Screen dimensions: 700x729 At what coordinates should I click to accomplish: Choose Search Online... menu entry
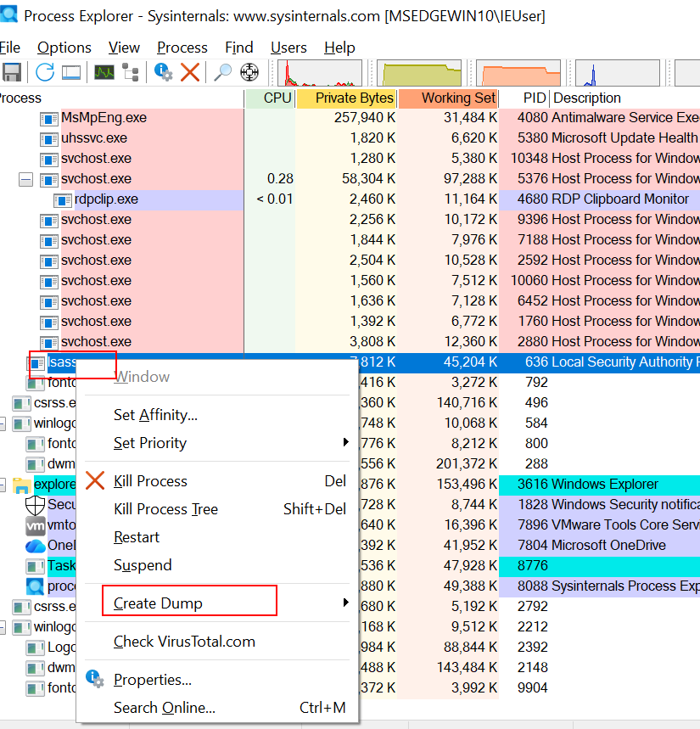(x=217, y=707)
